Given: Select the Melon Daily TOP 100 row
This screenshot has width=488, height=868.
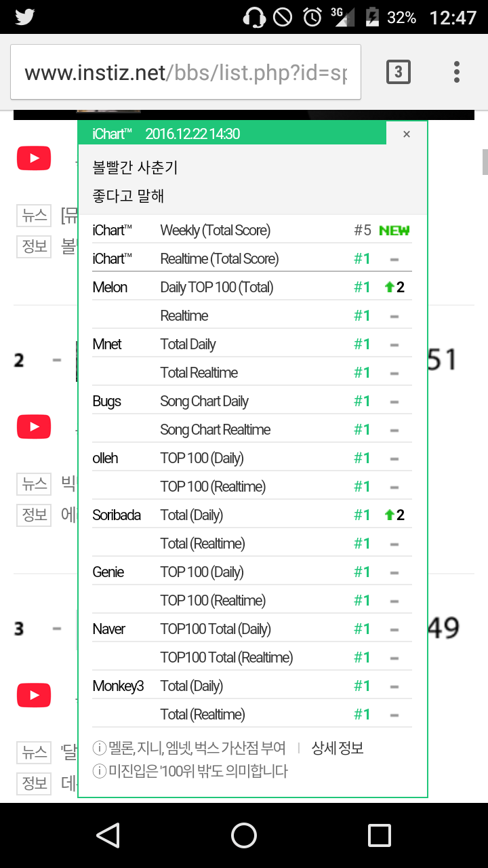Looking at the screenshot, I should (251, 288).
